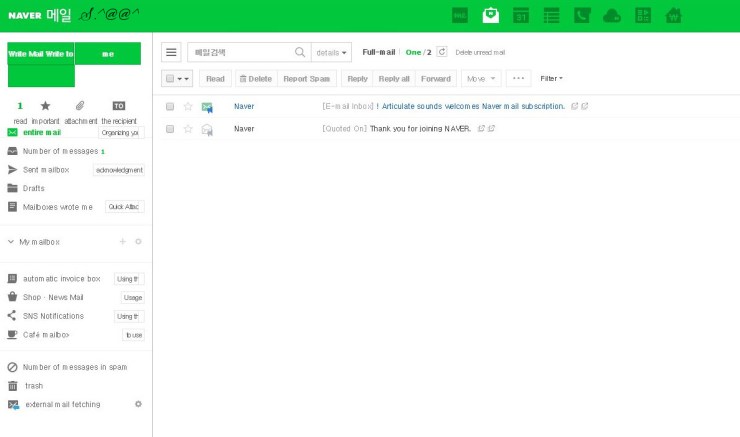This screenshot has width=740, height=437.
Task: Tick checkbox for the first Naver email
Action: 170,106
